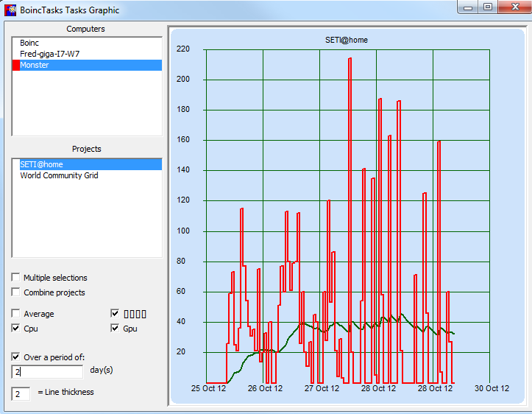Maximize the BoincTasks Tasks Graphic window

[488, 7]
